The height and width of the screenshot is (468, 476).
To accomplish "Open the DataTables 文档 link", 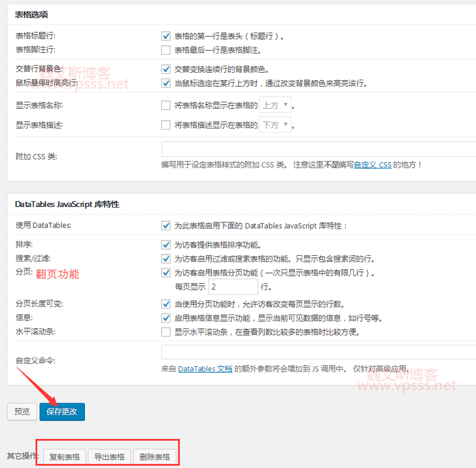I will [205, 369].
